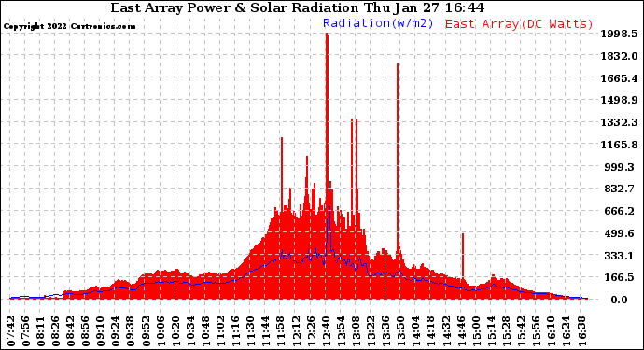Screen dimensions: 644x350
Task: Pick the 10:06 x-axis label
Action: (x=161, y=331)
